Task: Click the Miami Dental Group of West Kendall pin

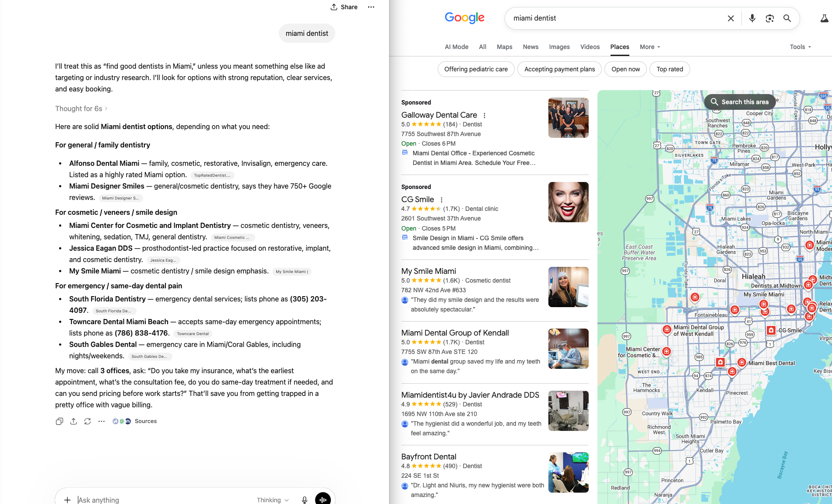Action: [667, 329]
